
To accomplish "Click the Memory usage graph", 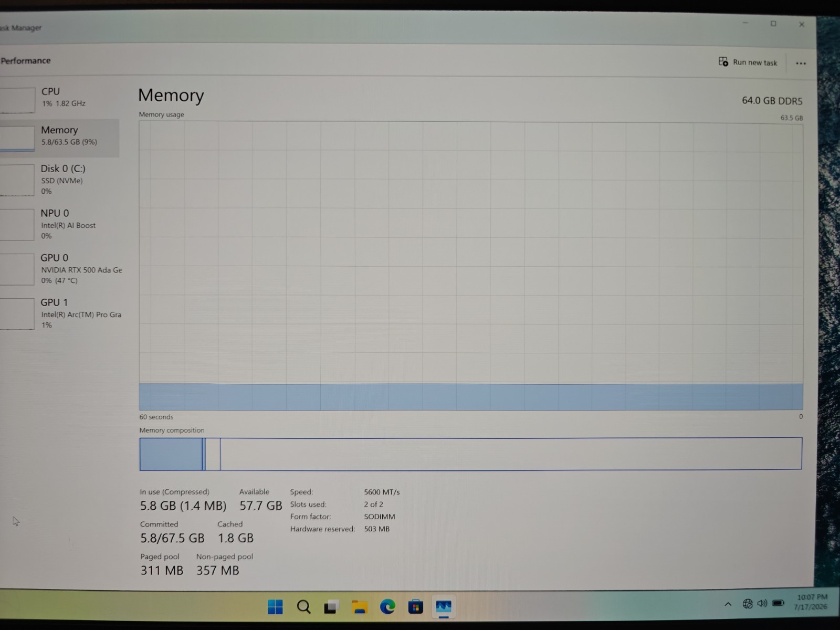I will point(471,266).
